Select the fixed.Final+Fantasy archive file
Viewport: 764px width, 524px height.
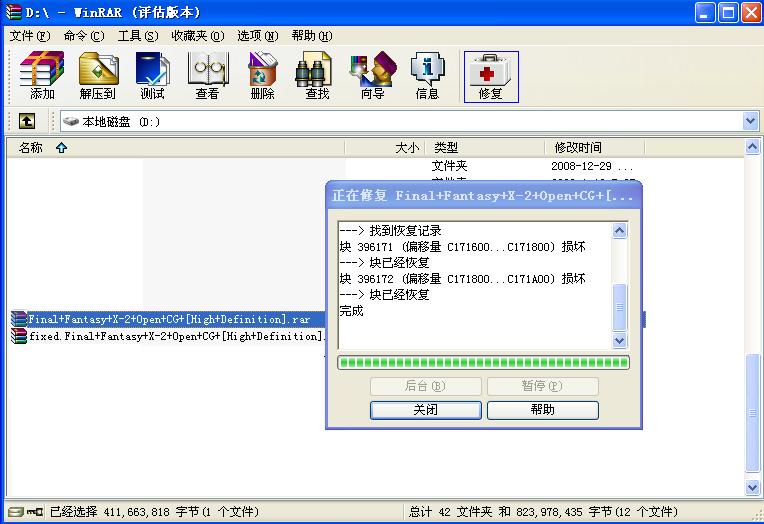170,337
